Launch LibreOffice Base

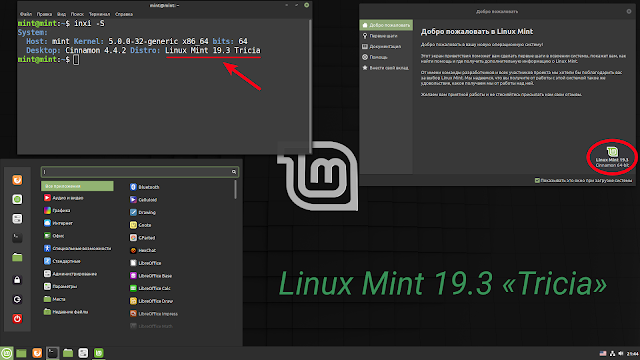[x=151, y=276]
